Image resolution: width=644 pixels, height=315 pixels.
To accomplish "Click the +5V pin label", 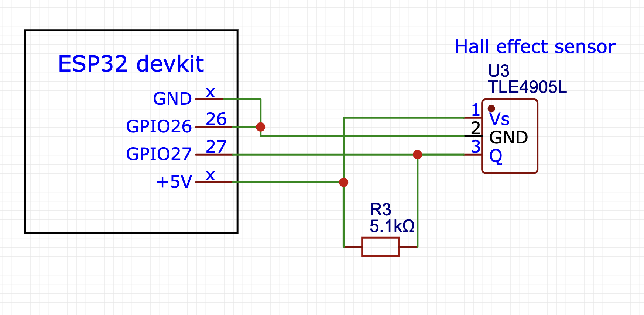I will [174, 182].
